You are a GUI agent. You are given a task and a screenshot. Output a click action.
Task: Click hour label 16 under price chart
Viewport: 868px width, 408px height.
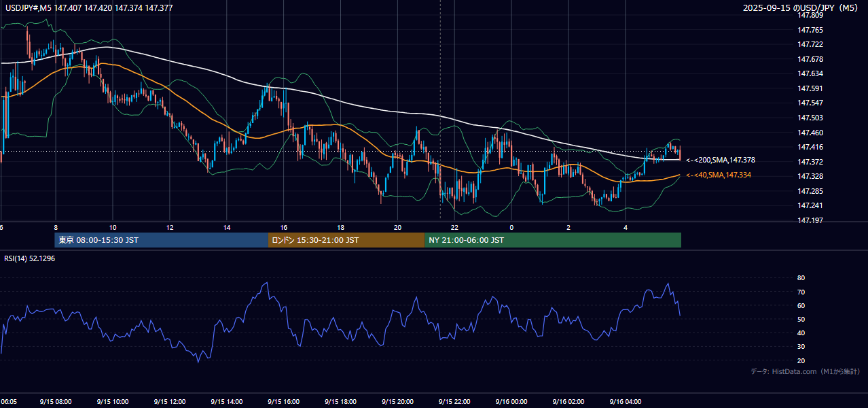pyautogui.click(x=284, y=227)
